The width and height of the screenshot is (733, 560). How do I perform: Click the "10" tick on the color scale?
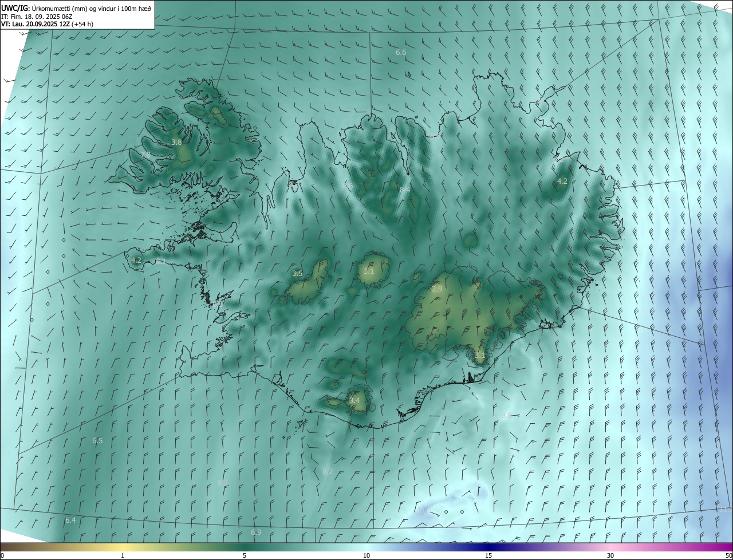pos(366,555)
